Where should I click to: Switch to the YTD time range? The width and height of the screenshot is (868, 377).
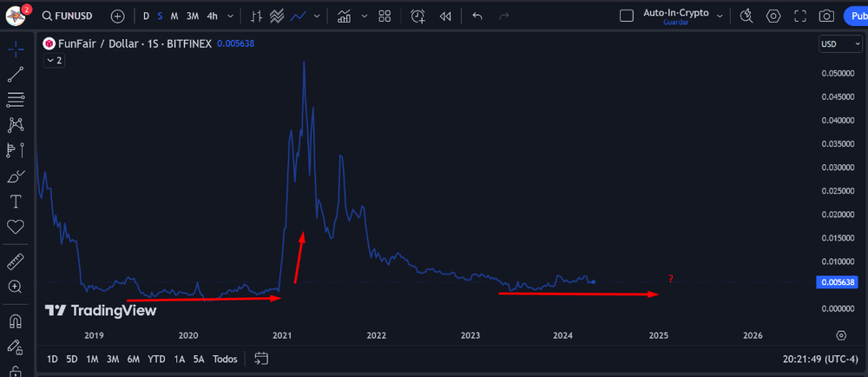pyautogui.click(x=156, y=359)
